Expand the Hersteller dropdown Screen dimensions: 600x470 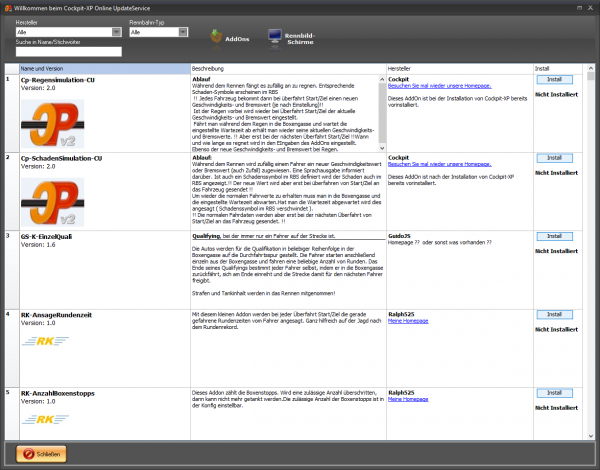(117, 32)
